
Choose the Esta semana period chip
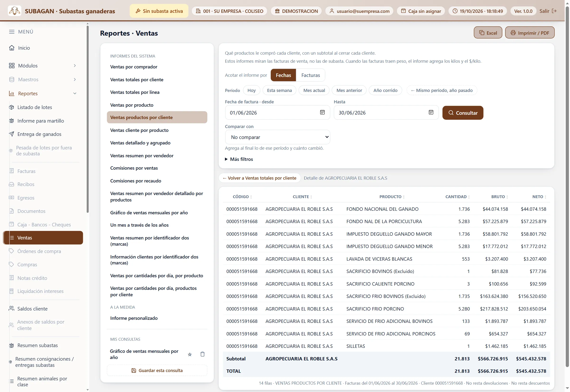click(279, 90)
